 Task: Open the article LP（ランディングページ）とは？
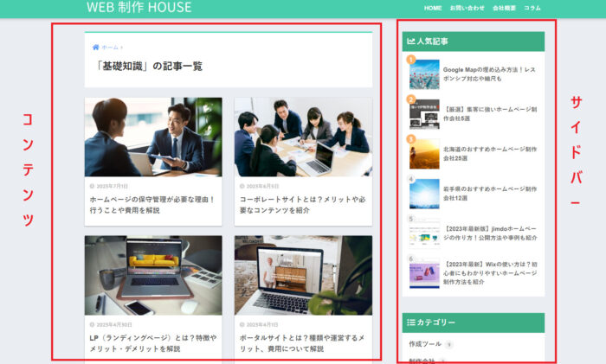point(153,343)
